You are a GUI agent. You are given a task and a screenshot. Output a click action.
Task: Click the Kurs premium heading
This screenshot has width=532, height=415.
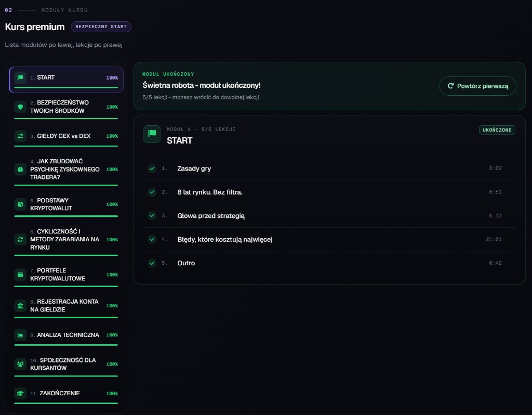point(35,27)
